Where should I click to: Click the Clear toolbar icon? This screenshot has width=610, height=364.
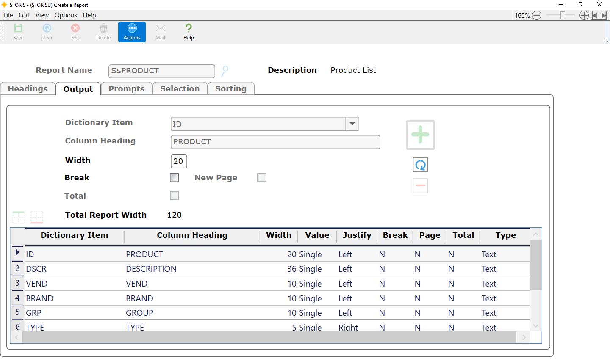(x=47, y=32)
